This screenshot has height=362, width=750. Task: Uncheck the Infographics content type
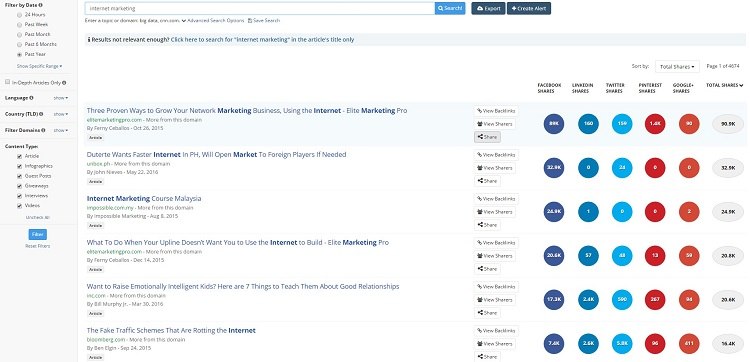19,166
